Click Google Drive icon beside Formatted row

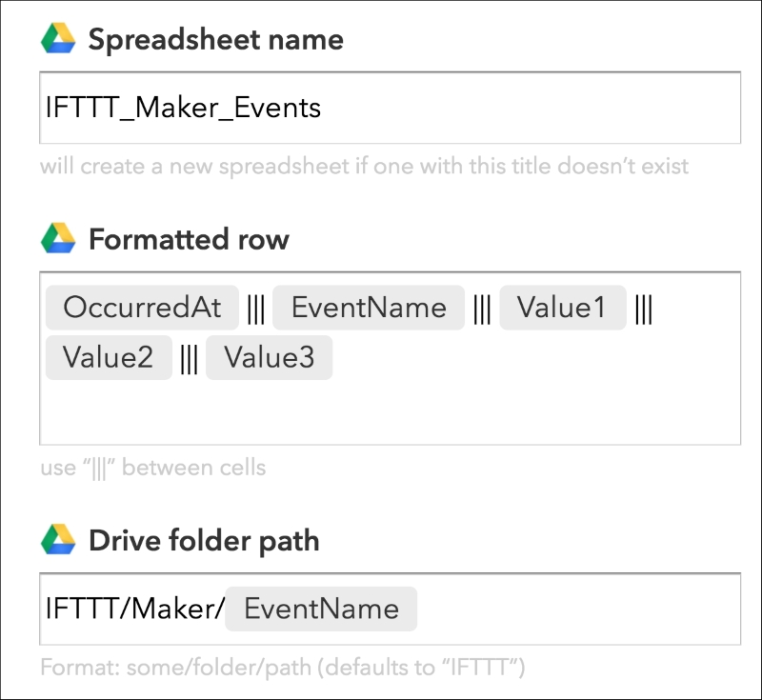(x=58, y=239)
